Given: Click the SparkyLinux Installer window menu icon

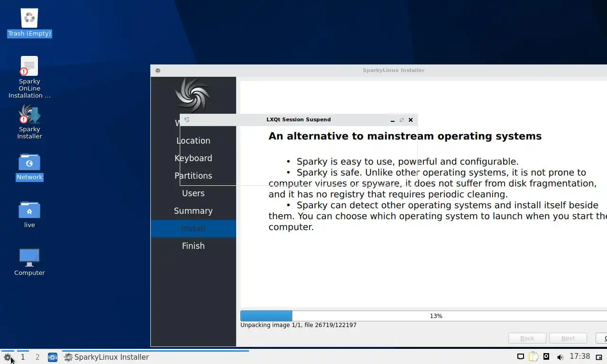Looking at the screenshot, I should (x=158, y=71).
